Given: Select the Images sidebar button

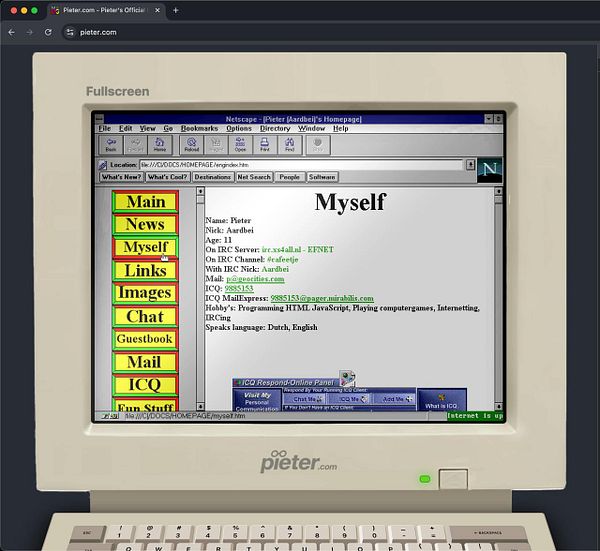Looking at the screenshot, I should 145,293.
